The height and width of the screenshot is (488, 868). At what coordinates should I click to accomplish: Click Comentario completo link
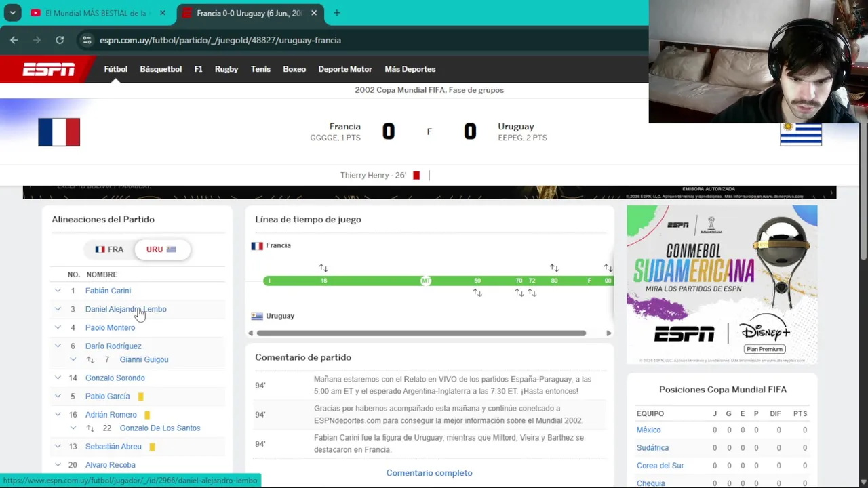429,473
